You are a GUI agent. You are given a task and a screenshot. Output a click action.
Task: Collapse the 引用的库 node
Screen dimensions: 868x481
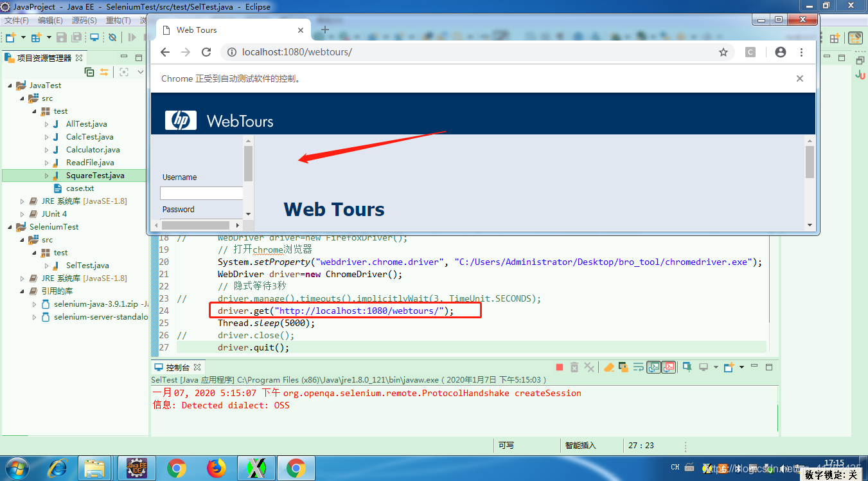pyautogui.click(x=22, y=291)
